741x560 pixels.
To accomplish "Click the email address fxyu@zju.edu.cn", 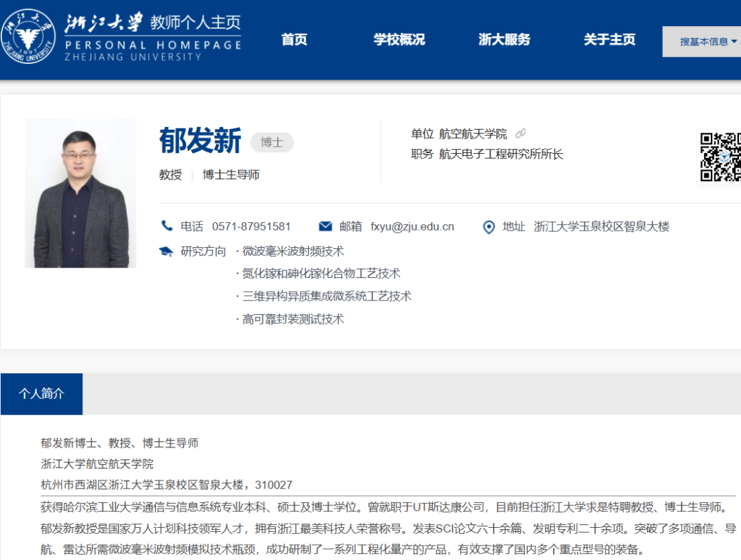I will (412, 227).
